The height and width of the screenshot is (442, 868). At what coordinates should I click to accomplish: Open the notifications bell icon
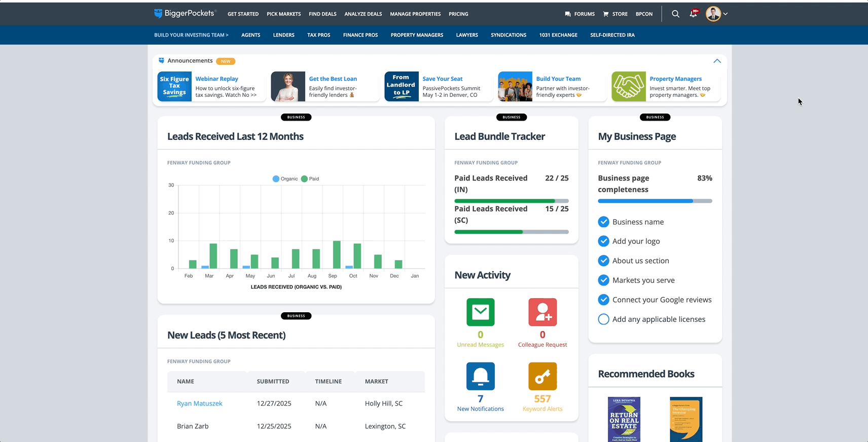click(x=693, y=14)
